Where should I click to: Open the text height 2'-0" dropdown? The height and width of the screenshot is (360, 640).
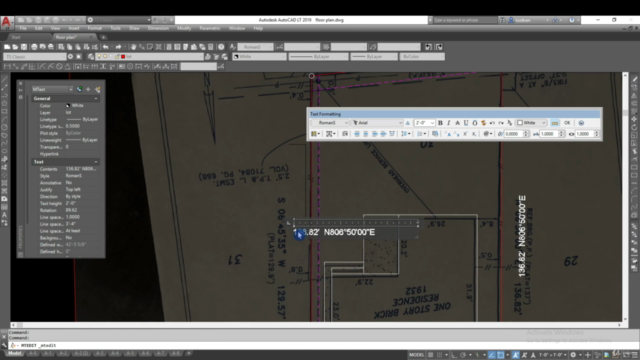click(424, 123)
